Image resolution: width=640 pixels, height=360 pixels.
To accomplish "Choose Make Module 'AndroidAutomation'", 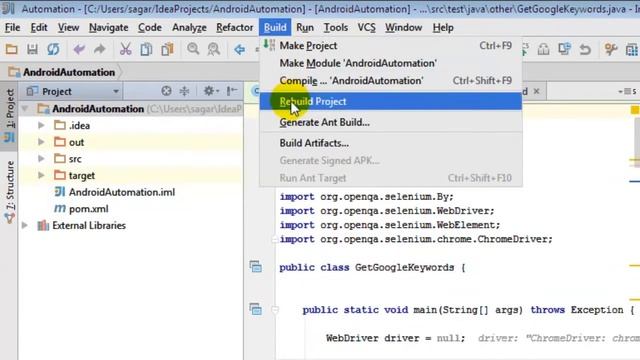I will pos(391,63).
